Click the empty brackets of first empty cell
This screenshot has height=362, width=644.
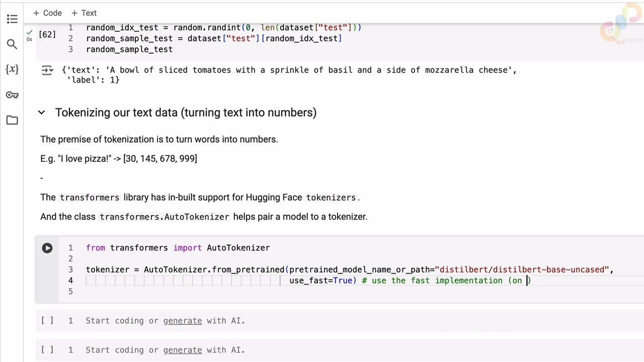[x=47, y=321]
